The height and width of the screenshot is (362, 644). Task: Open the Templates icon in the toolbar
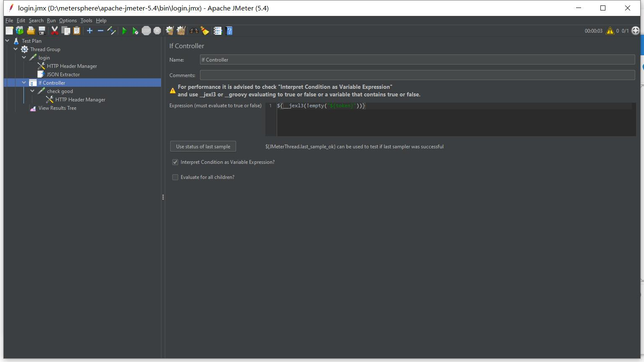point(20,31)
